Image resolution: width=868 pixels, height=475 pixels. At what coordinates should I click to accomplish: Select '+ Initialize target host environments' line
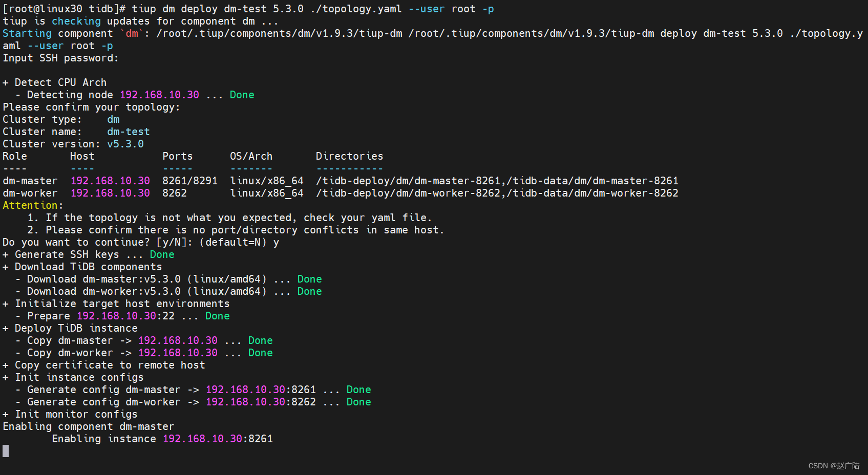(116, 304)
